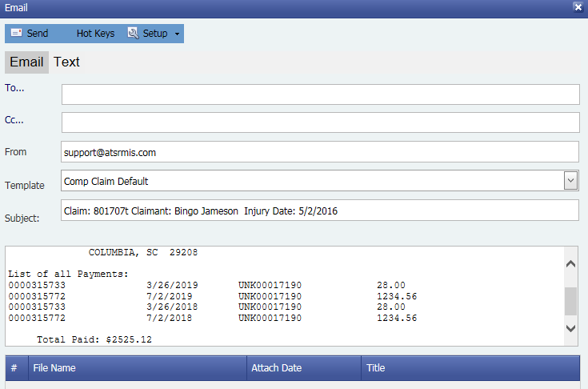The width and height of the screenshot is (588, 389).
Task: Expand the Setup dropdown arrow
Action: pyautogui.click(x=176, y=34)
